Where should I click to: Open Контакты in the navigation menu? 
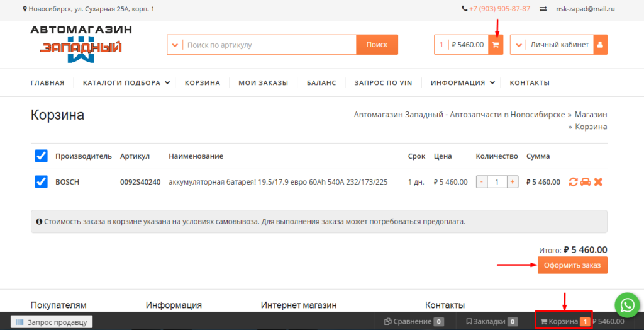tap(530, 82)
